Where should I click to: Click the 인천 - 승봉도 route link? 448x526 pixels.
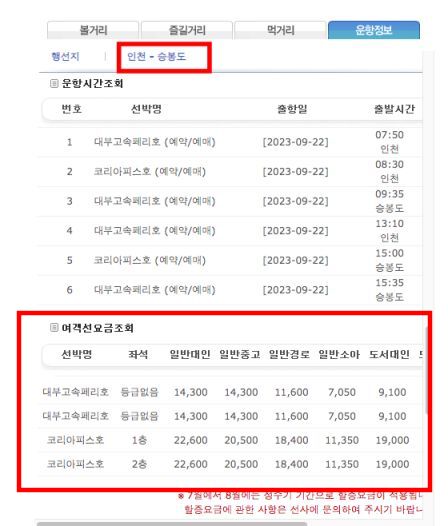click(x=156, y=56)
